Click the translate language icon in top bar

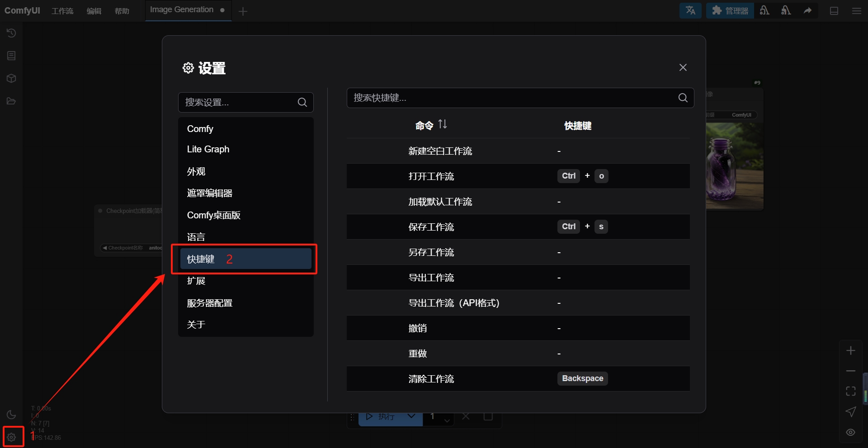tap(690, 10)
